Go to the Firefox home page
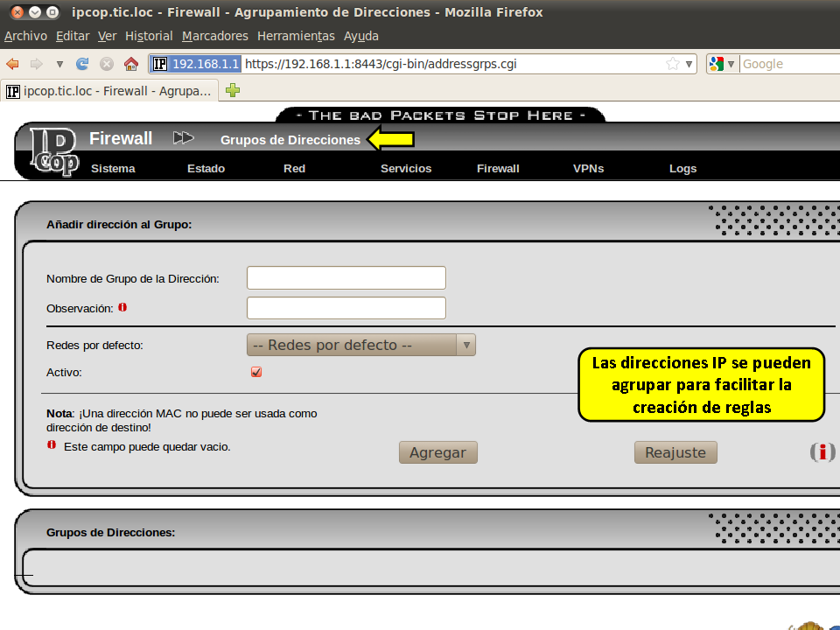This screenshot has height=630, width=840. (x=131, y=64)
